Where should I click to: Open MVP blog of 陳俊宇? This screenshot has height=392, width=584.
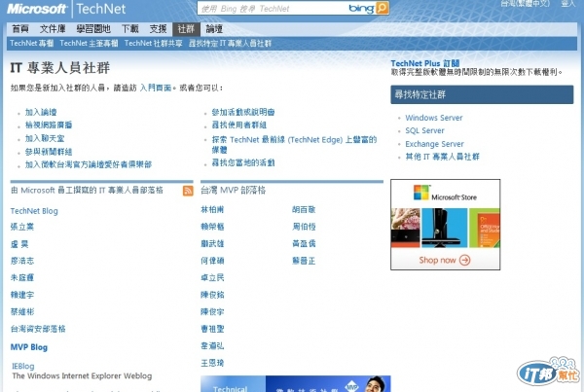coord(212,311)
